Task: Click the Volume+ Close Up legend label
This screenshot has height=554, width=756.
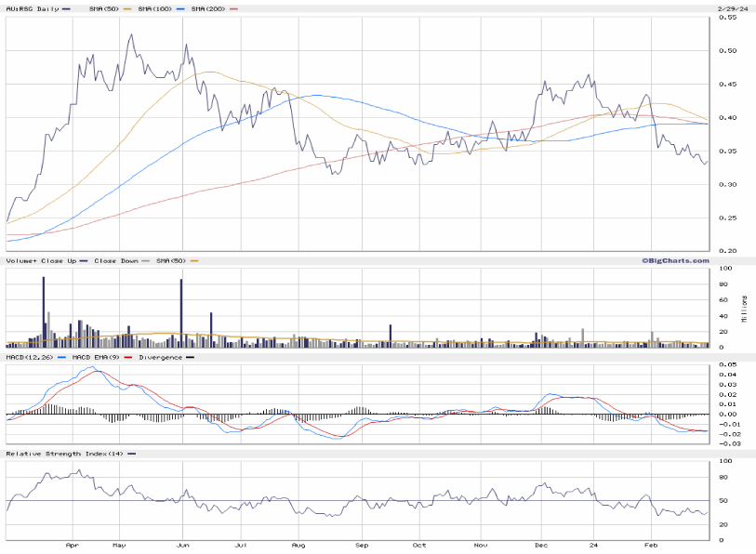Action: 42,261
